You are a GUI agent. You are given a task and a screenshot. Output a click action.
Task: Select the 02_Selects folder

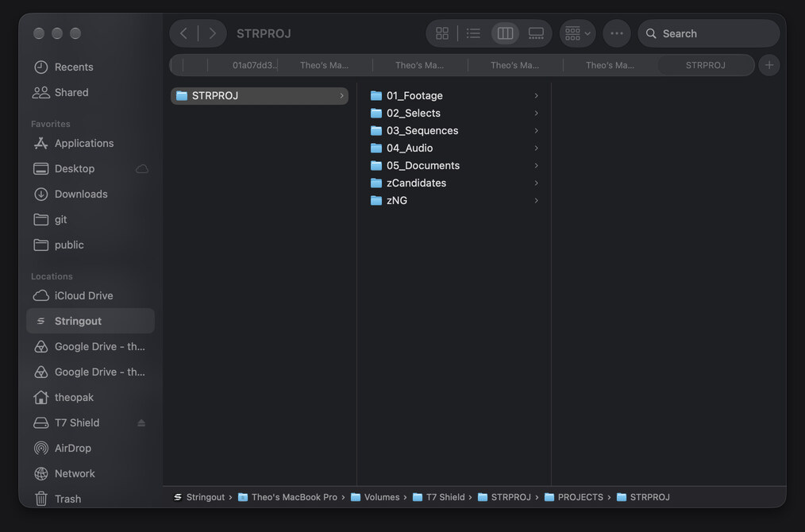454,114
